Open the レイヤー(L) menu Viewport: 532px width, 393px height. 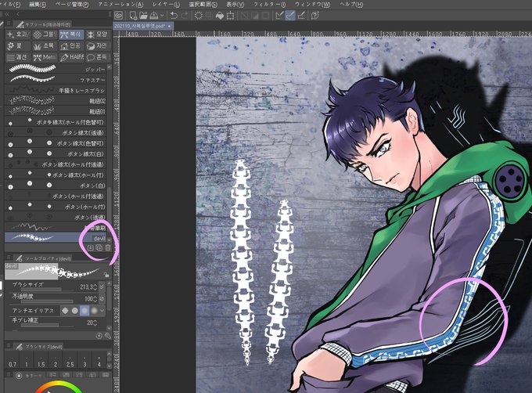tap(166, 5)
